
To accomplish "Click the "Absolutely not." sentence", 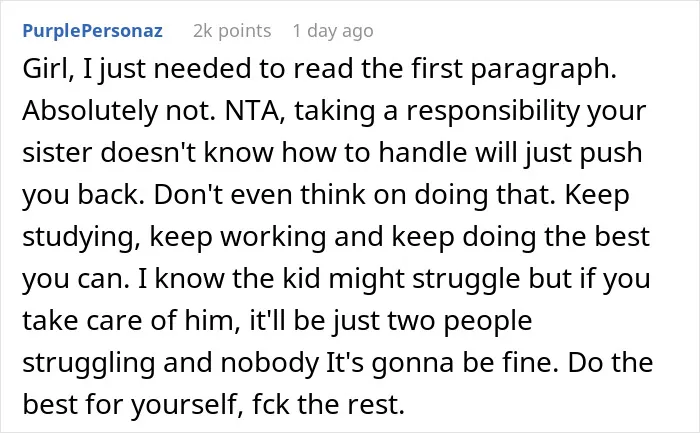I will pos(120,112).
